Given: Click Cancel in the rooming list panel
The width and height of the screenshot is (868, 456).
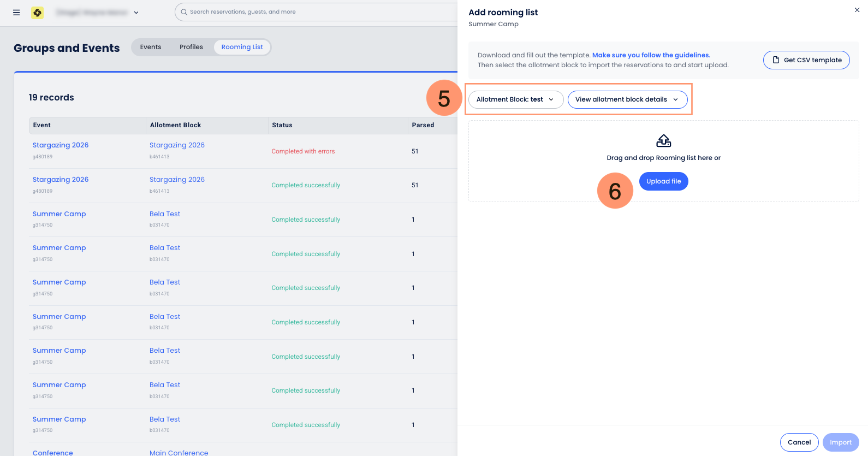Looking at the screenshot, I should click(x=799, y=442).
